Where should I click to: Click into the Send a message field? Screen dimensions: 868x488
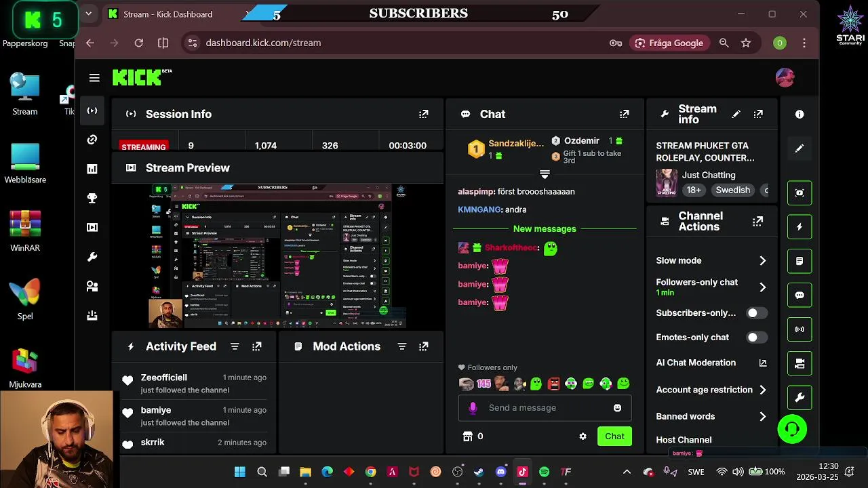[545, 407]
